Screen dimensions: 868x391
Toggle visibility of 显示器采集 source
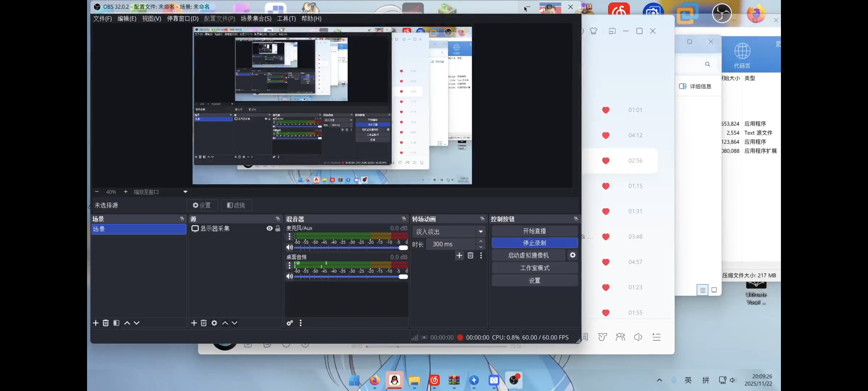tap(269, 229)
